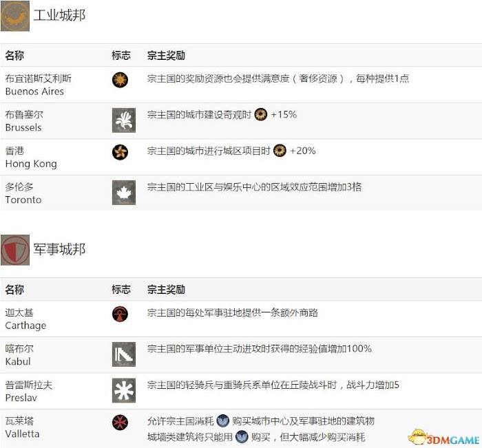The height and width of the screenshot is (448, 482).
Task: Click the Industrial city-state gear icon
Action: point(15,16)
